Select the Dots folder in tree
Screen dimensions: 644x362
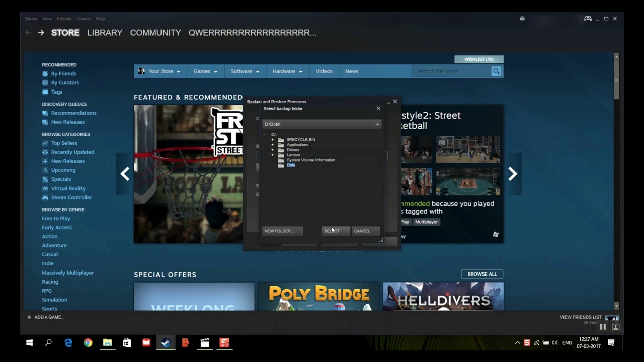click(291, 165)
